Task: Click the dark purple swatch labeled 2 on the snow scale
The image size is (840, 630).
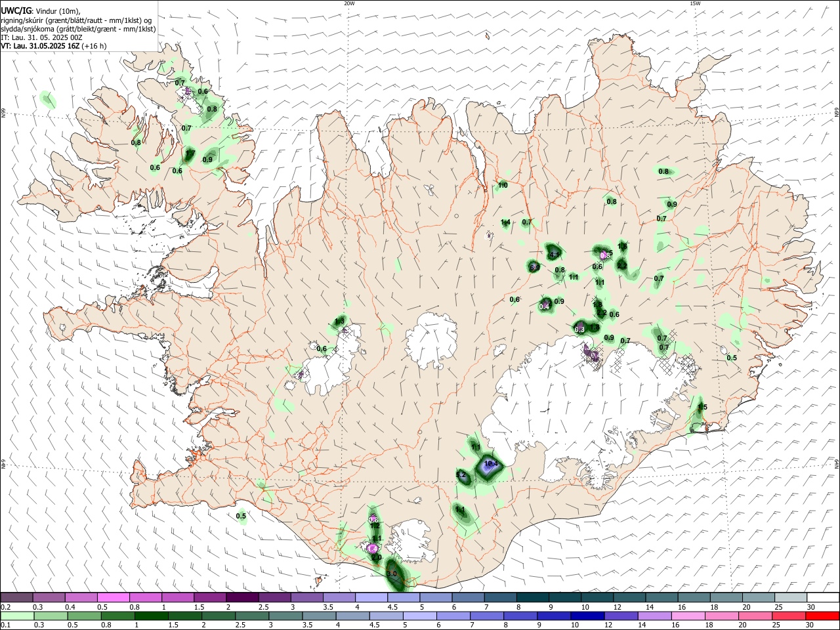Action: [242, 597]
